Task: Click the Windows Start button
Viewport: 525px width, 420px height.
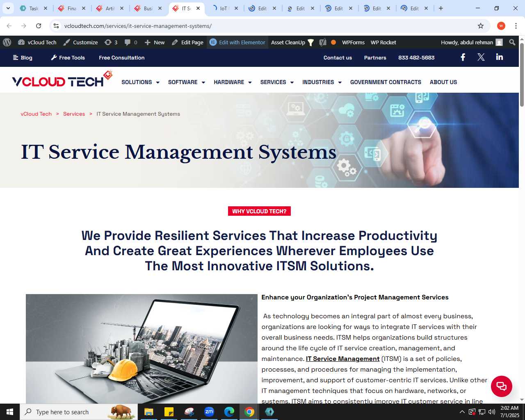Action: [10, 412]
